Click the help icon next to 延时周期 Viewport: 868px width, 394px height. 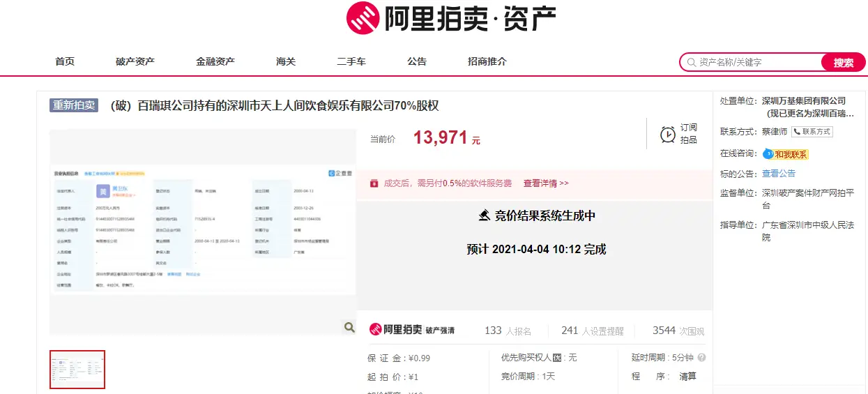click(x=701, y=358)
